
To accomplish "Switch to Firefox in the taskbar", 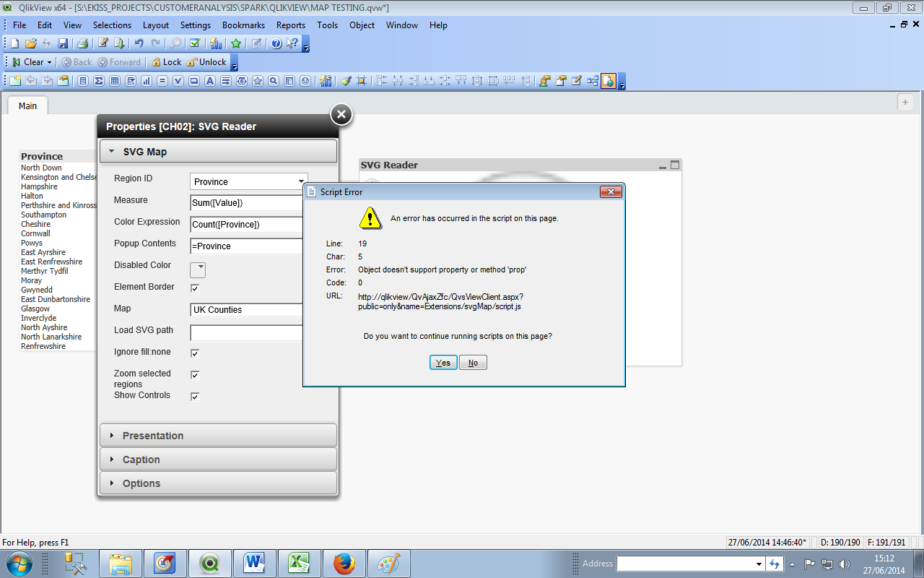I will tap(344, 564).
